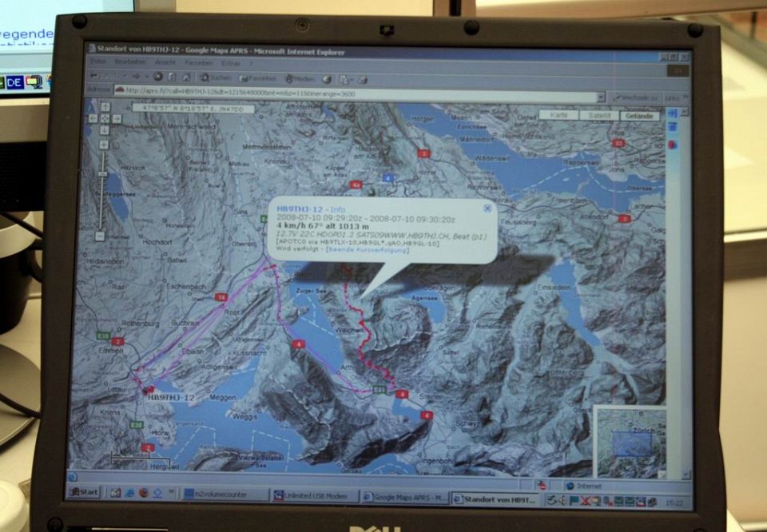
Task: Launch first quick launch icon after Start
Action: 115,493
